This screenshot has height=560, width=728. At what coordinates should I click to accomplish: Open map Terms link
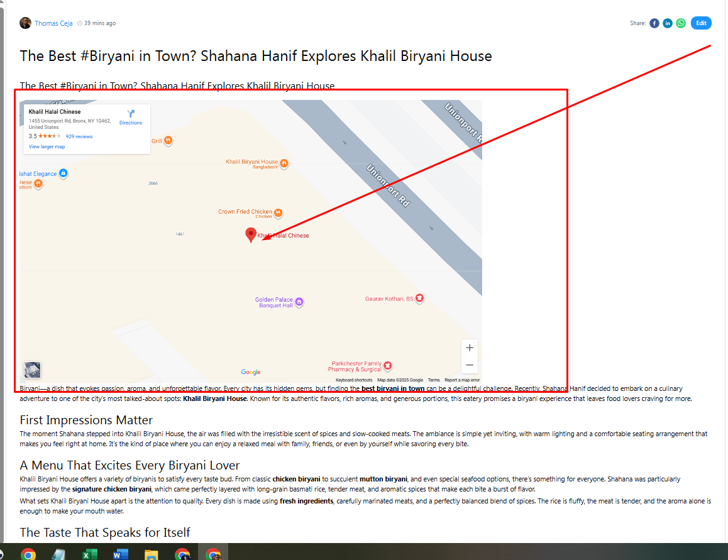click(434, 380)
